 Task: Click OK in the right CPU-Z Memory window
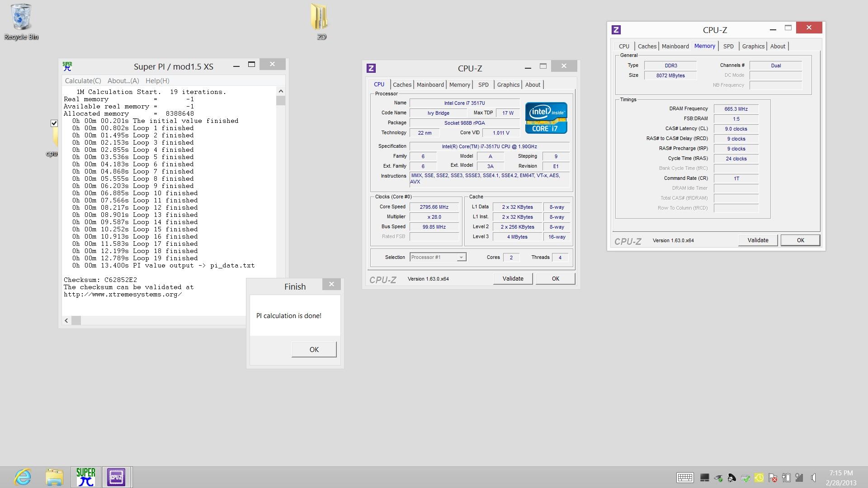tap(800, 240)
